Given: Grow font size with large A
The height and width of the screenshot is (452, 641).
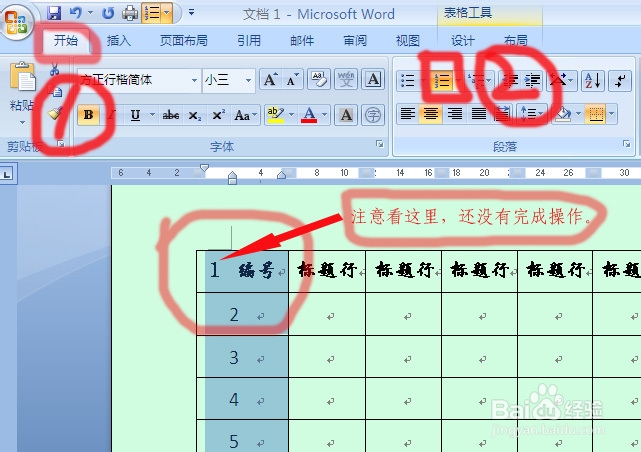Looking at the screenshot, I should tap(270, 80).
